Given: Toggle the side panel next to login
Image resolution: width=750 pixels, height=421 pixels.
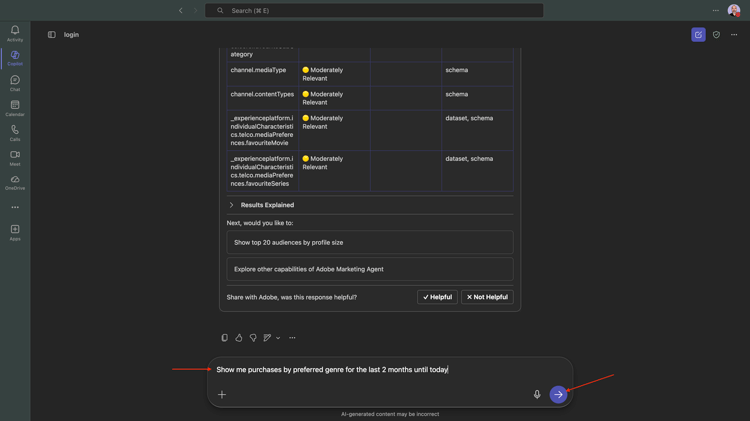Looking at the screenshot, I should [52, 34].
